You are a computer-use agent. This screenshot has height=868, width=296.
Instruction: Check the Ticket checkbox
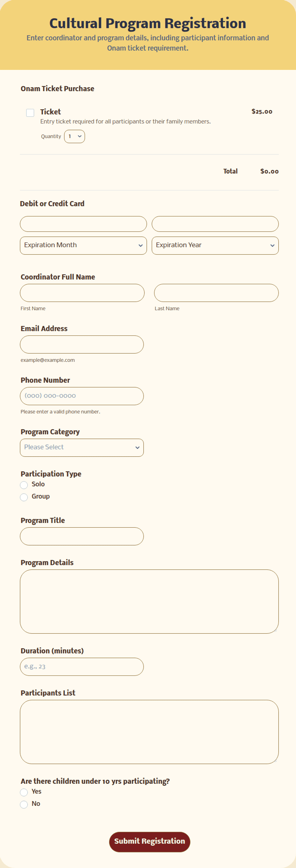[x=30, y=112]
